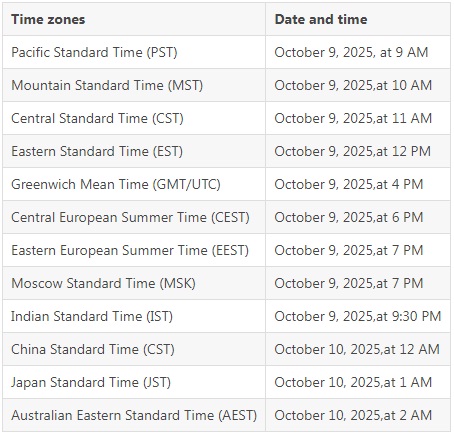Select the Mountain Standard Time (MST) cell
The height and width of the screenshot is (435, 454).
[x=134, y=85]
